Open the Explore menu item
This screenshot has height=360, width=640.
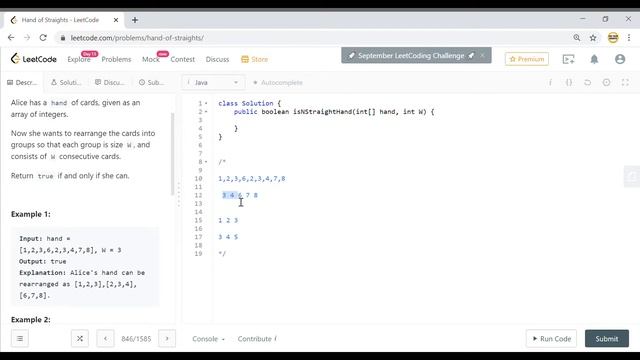pyautogui.click(x=79, y=59)
